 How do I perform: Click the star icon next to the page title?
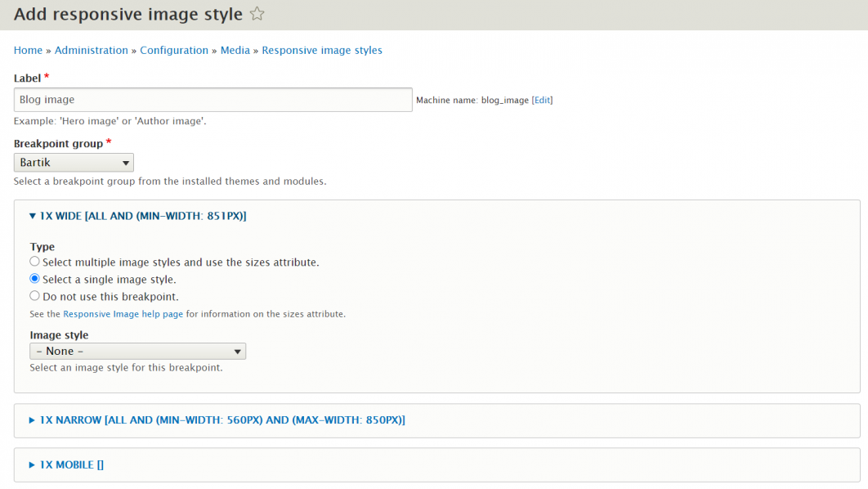coord(257,14)
